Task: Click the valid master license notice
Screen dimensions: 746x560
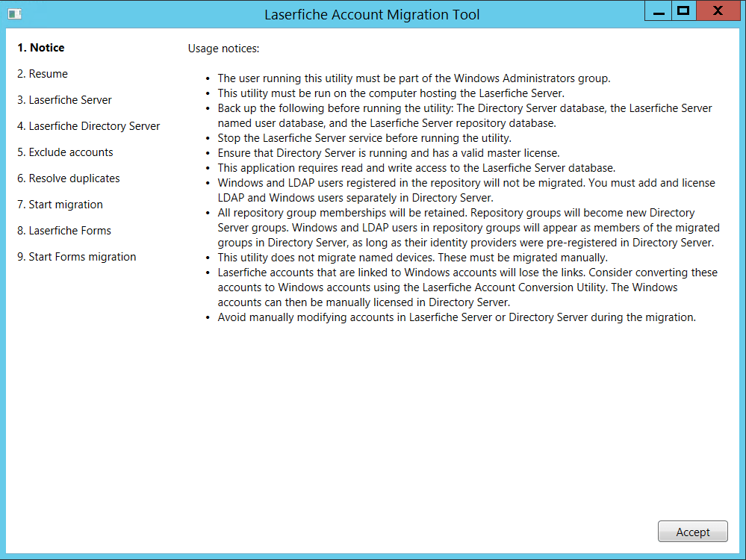Action: [x=389, y=153]
